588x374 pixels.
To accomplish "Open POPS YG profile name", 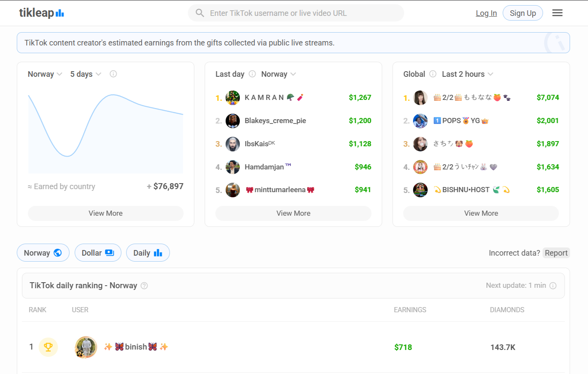I will (461, 121).
